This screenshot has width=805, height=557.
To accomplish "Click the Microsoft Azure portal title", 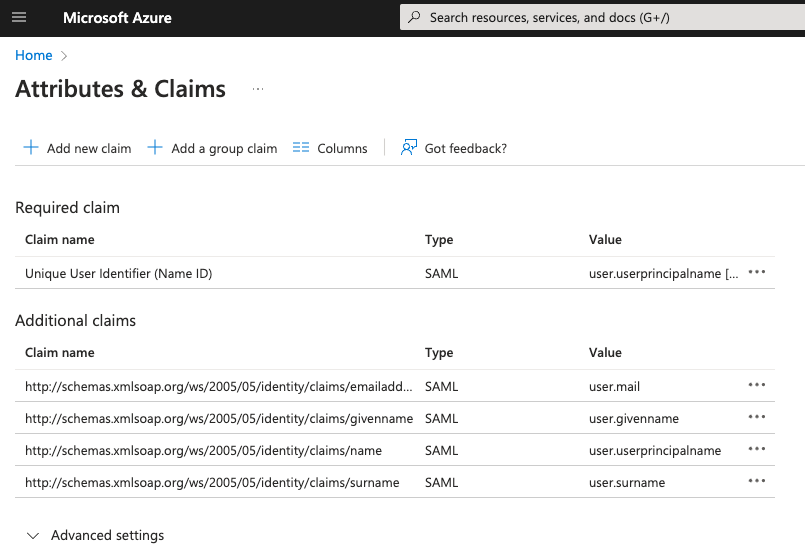I will 117,18.
